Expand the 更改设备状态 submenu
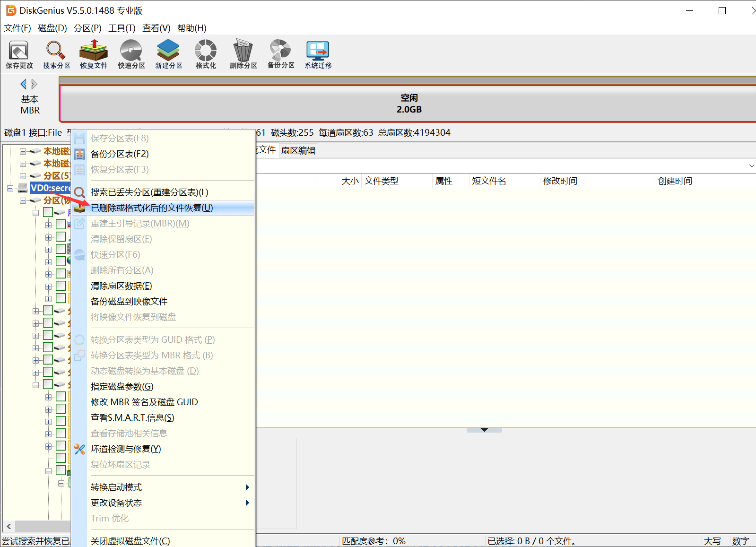 click(163, 503)
